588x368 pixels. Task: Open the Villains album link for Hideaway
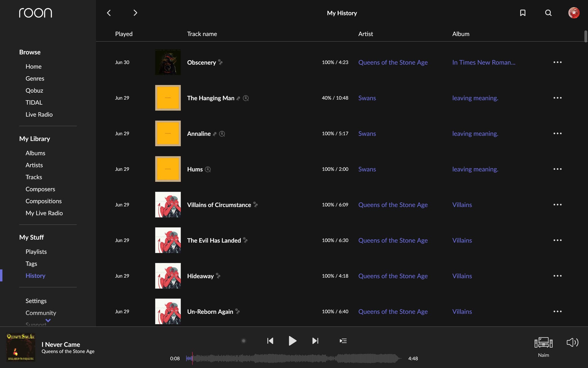pyautogui.click(x=462, y=276)
